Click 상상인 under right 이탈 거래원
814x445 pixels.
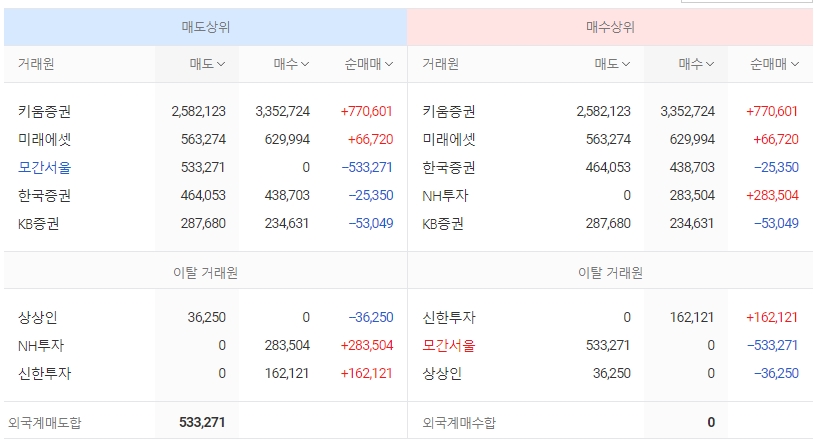(442, 373)
